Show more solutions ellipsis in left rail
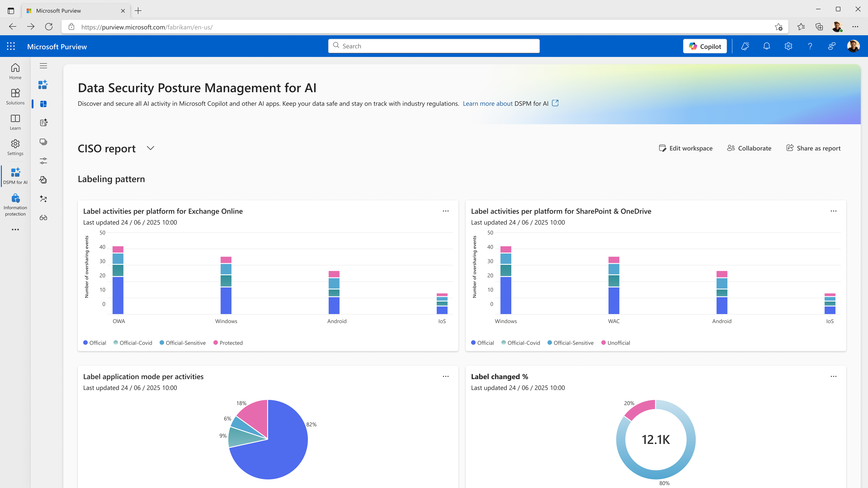Screen dimensions: 868x488 pos(15,230)
